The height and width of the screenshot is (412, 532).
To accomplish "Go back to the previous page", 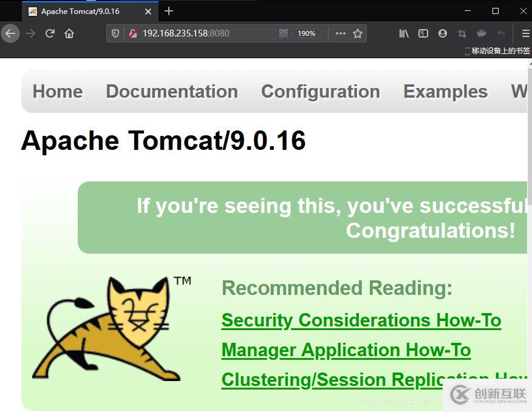I will tap(10, 33).
